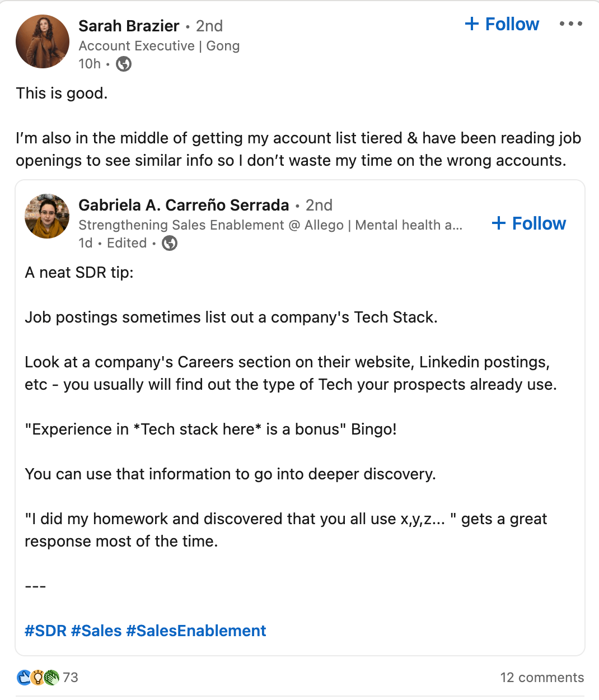
Task: Click Gabriela A. Carreño Serrada's name
Action: tap(183, 205)
